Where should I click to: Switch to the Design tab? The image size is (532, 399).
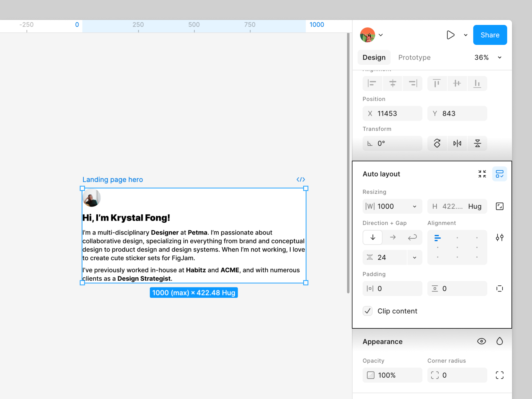(374, 57)
